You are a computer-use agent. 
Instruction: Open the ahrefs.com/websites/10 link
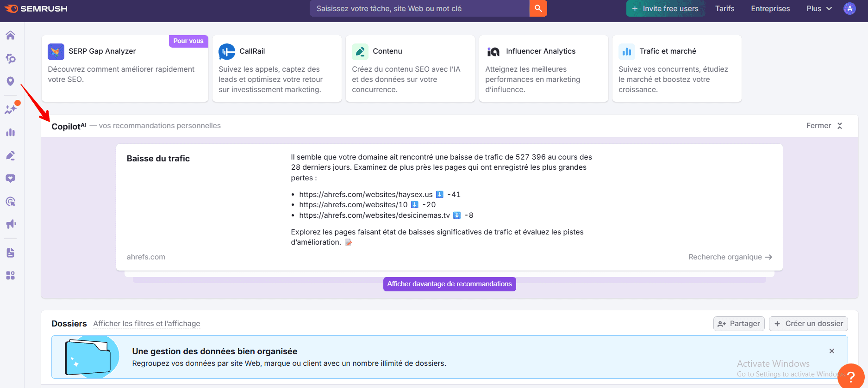pos(353,205)
